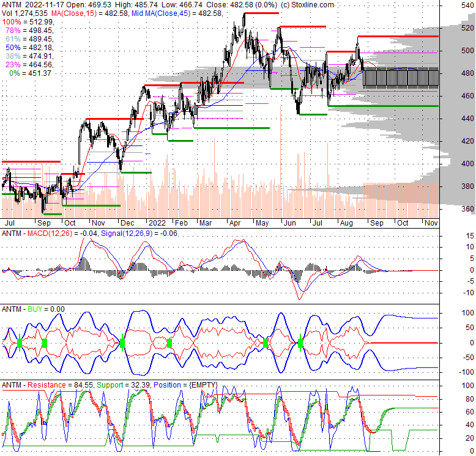
Task: Select the Dec month label on time axis
Action: (x=127, y=223)
